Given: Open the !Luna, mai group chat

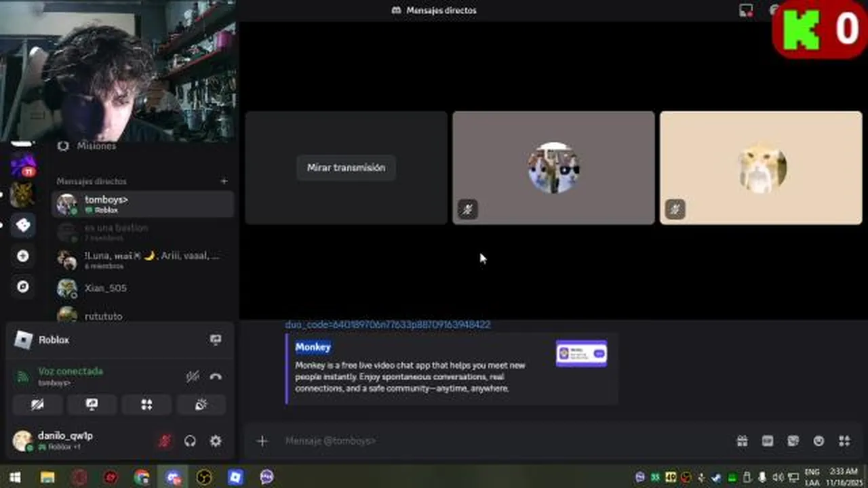Looking at the screenshot, I should click(x=142, y=260).
